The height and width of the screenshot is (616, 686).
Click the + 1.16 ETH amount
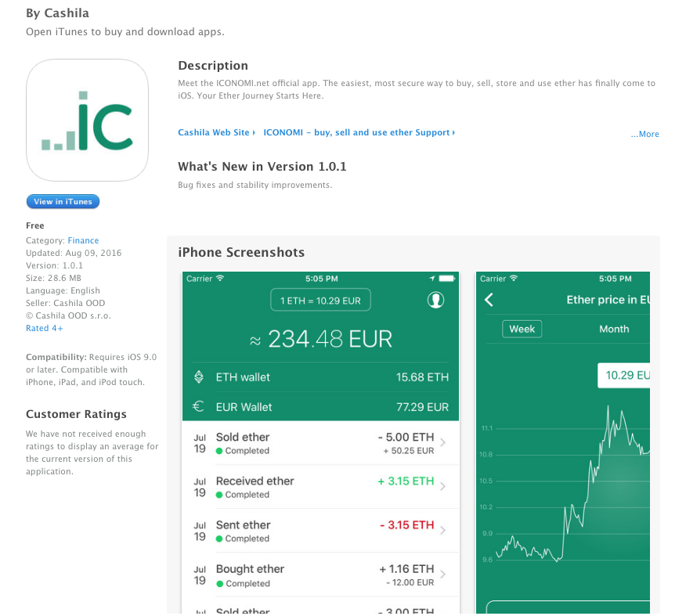tap(406, 569)
